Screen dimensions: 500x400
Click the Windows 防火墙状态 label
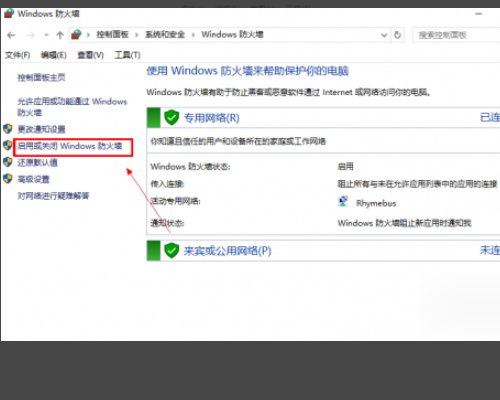pos(190,167)
